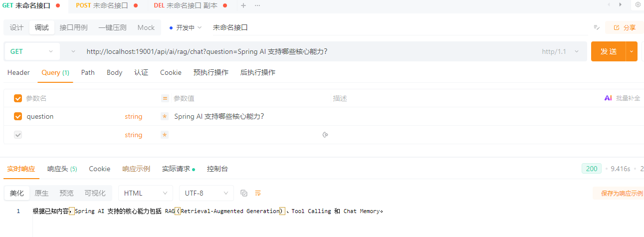Toggle word wrap icon in response toolbar
The image size is (644, 237).
pyautogui.click(x=258, y=193)
